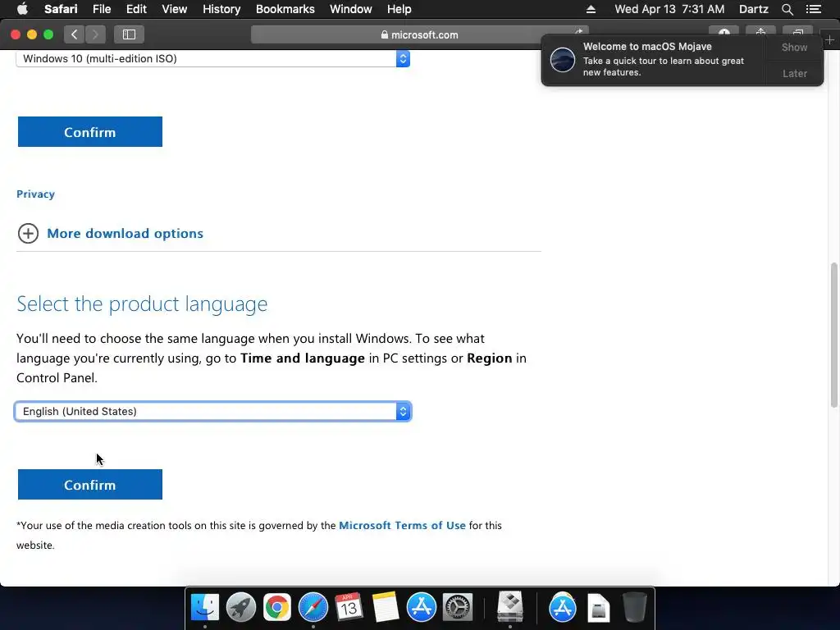
Task: Open Notification Center list icon
Action: (x=814, y=9)
